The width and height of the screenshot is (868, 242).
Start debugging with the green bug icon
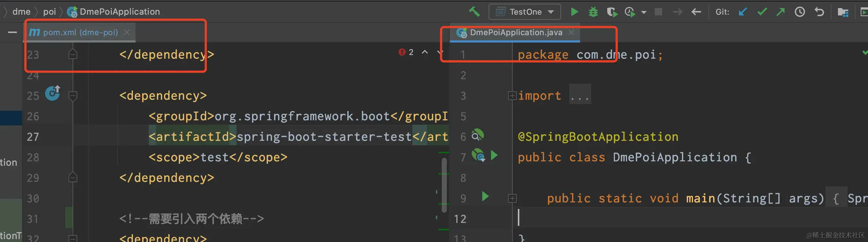point(593,12)
